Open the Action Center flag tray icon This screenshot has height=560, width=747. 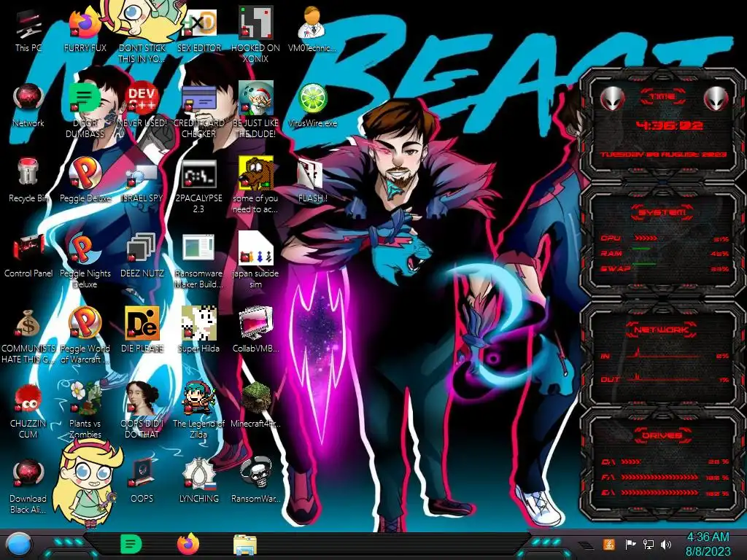[x=630, y=544]
